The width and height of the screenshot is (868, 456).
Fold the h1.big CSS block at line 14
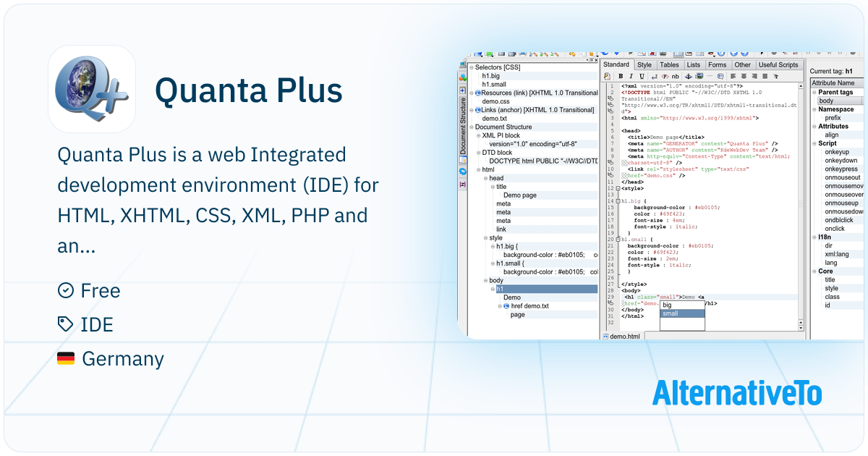coord(618,200)
